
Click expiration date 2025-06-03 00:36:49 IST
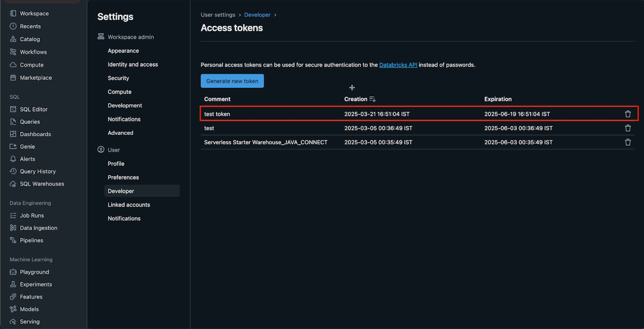(518, 128)
